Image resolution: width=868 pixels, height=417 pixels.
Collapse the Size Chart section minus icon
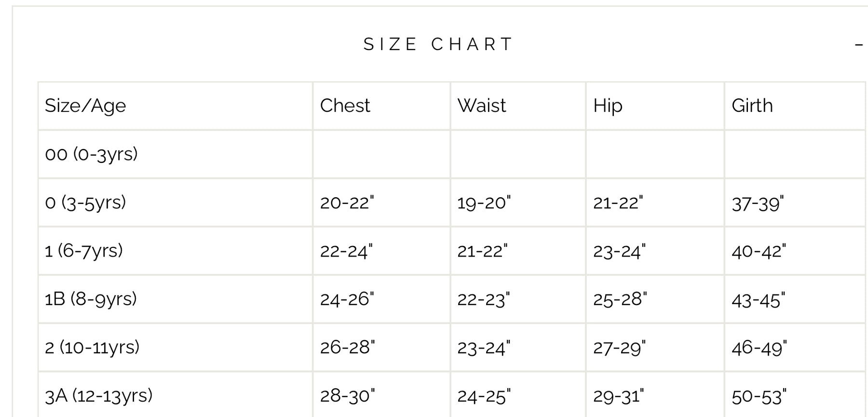point(858,45)
